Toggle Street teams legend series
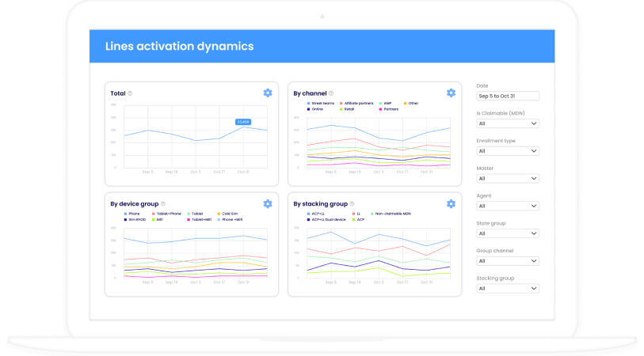This screenshot has height=356, width=644. 322,103
